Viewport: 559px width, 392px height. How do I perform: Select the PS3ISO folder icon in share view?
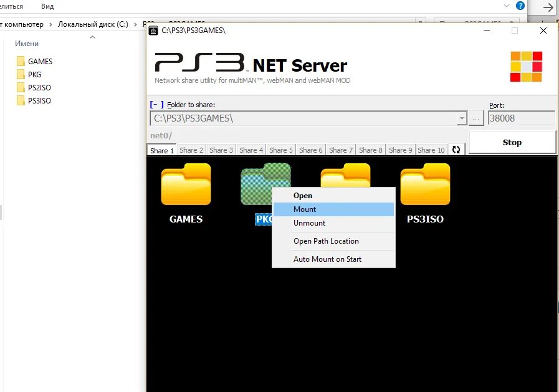click(x=425, y=184)
